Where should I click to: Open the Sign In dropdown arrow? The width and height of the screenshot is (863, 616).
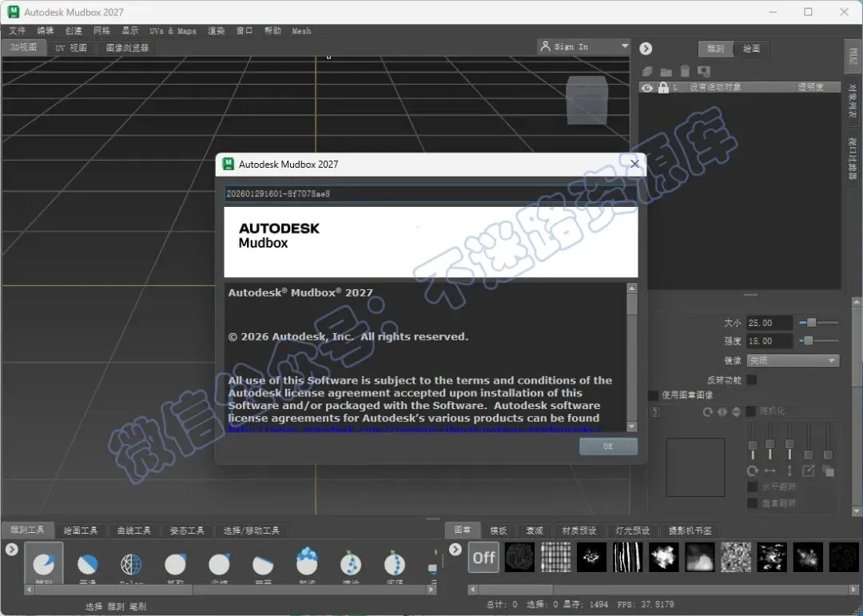(625, 46)
